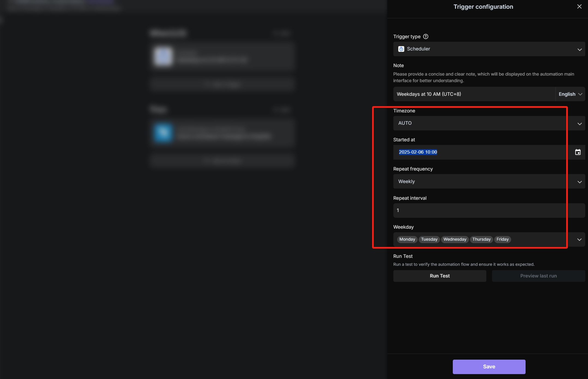
Task: Select the Wednesday weekday chip
Action: (455, 239)
